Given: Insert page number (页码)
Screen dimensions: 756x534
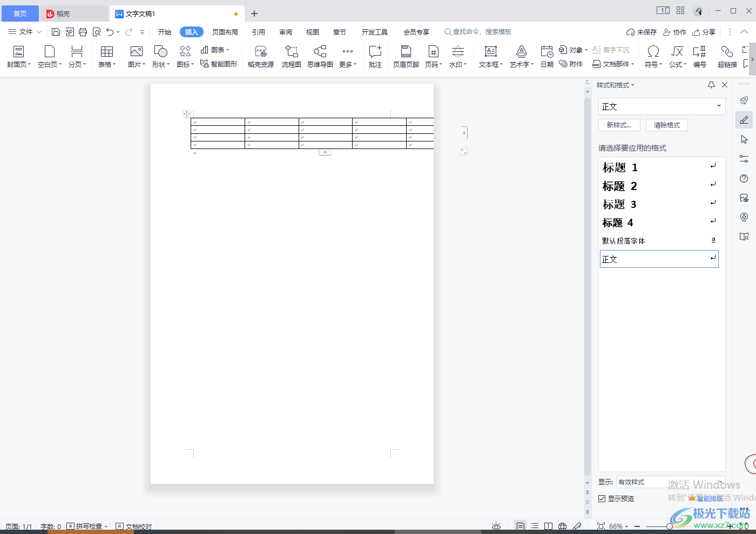Looking at the screenshot, I should coord(433,56).
